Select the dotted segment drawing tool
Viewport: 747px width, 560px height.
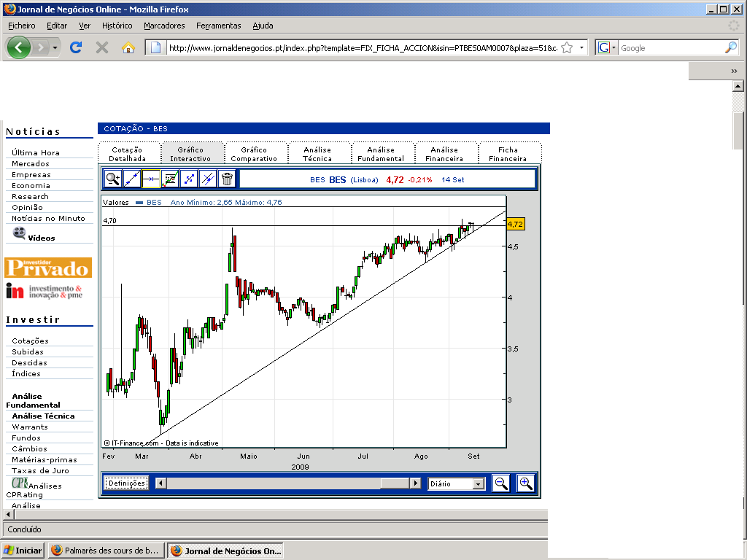(x=189, y=179)
